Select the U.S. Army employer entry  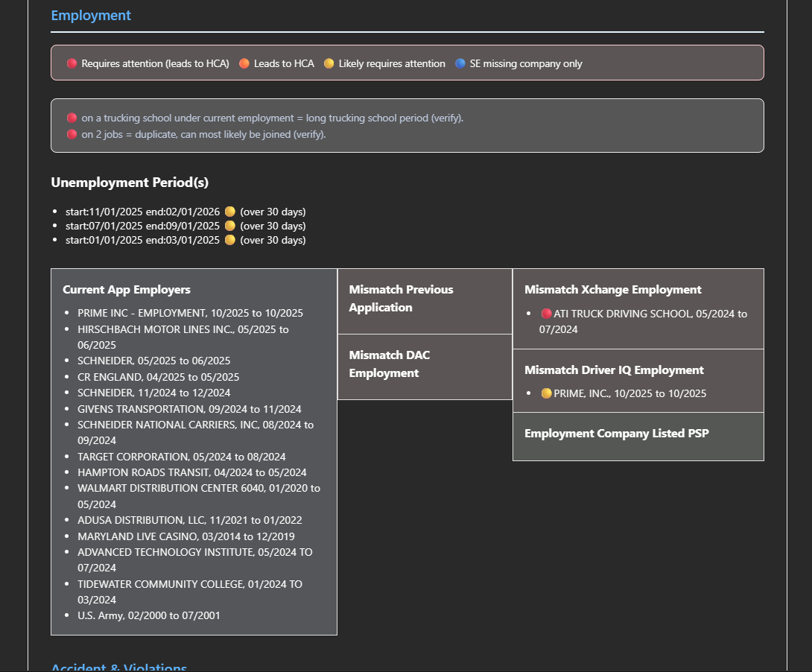[x=148, y=615]
